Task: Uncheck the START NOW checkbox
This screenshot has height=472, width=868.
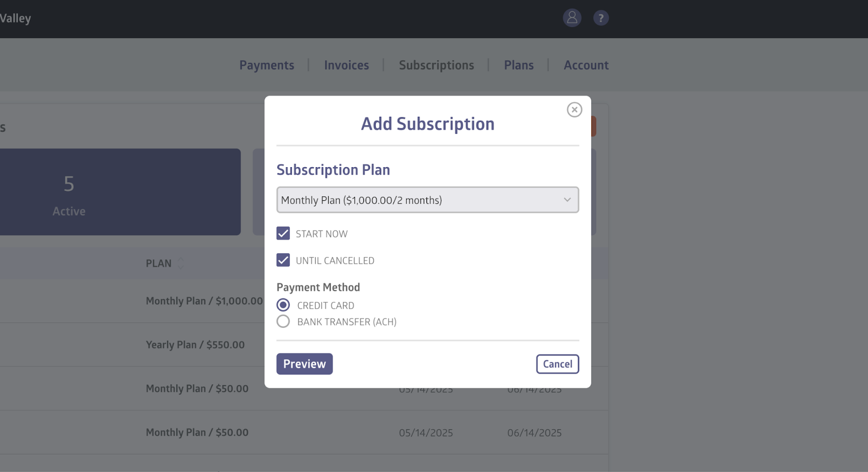Action: [x=283, y=233]
